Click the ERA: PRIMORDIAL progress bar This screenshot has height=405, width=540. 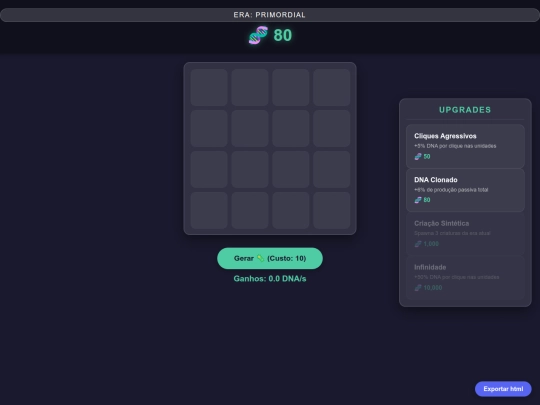pyautogui.click(x=270, y=15)
